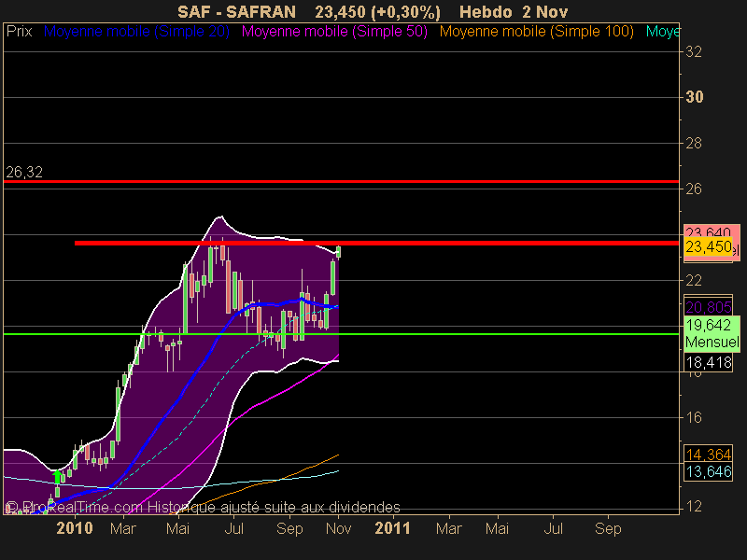The image size is (747, 560).
Task: Click the purple '20,805' price tag
Action: (708, 307)
